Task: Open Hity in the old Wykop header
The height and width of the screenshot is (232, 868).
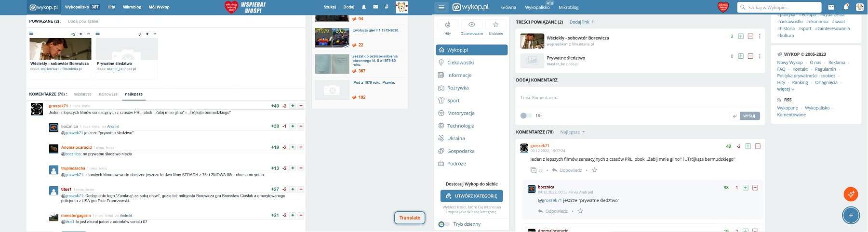Action: point(111,7)
